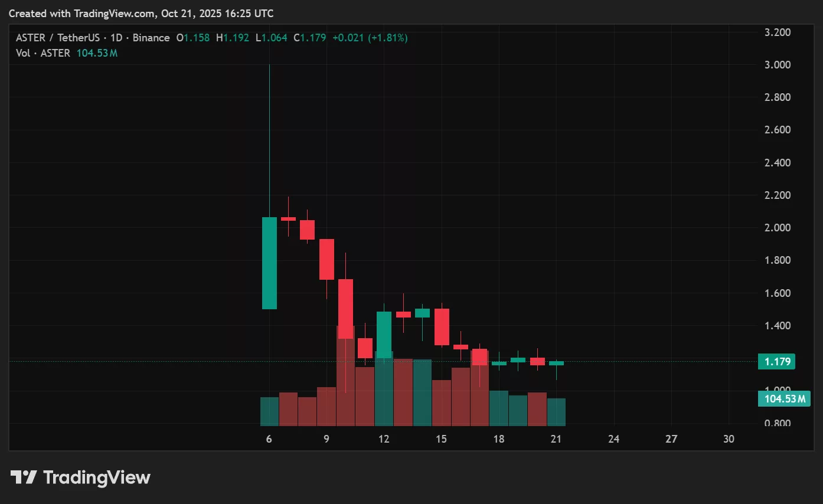Click the open price value O1.158
823x504 pixels.
pyautogui.click(x=193, y=37)
